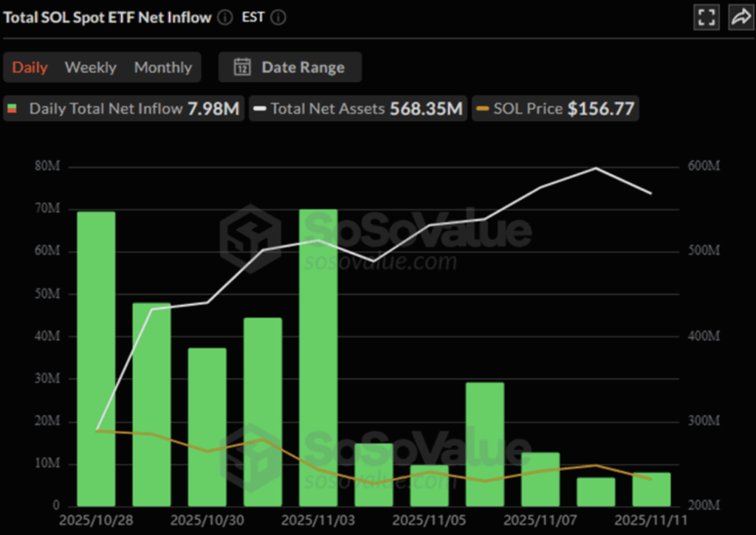Click the share icon in top right corner
This screenshot has height=535, width=756.
coord(741,17)
